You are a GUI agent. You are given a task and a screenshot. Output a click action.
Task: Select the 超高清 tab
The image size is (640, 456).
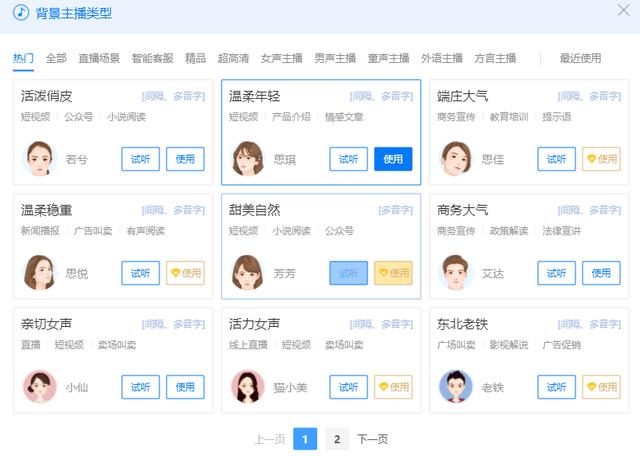point(233,58)
